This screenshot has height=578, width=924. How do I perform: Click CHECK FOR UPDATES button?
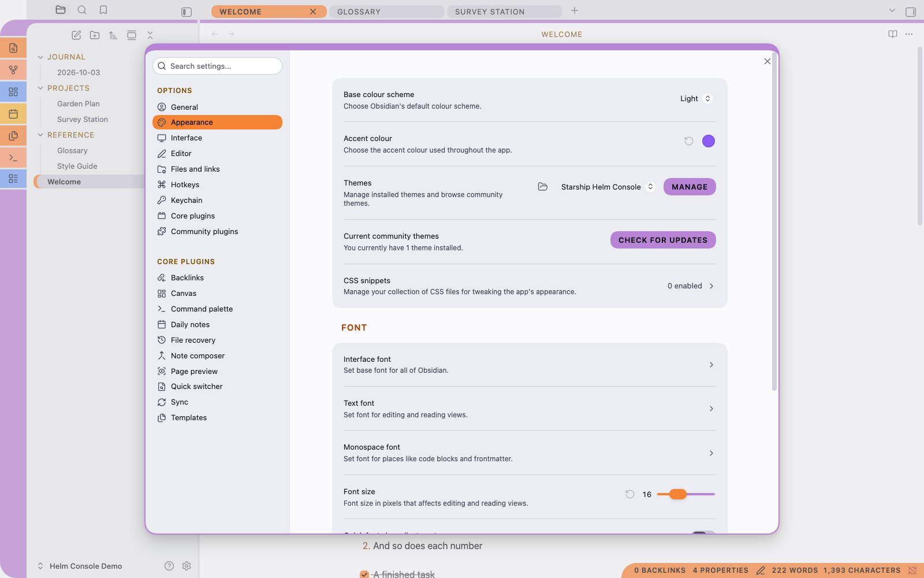[x=663, y=240]
